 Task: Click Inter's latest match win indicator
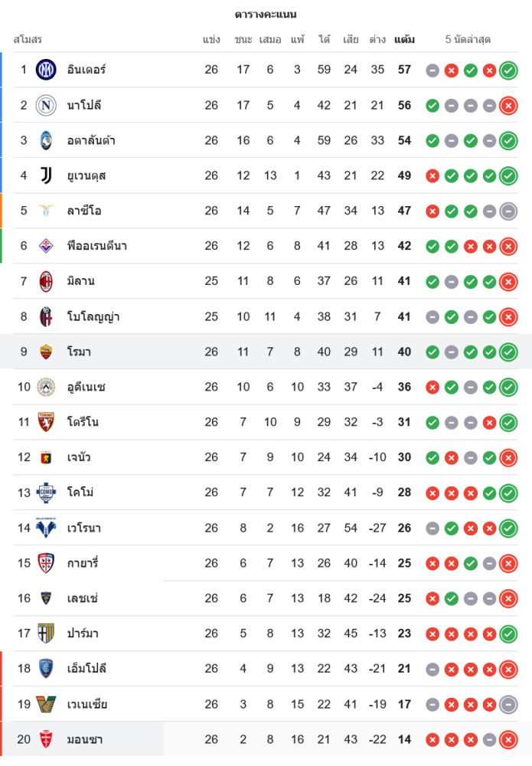pyautogui.click(x=508, y=70)
